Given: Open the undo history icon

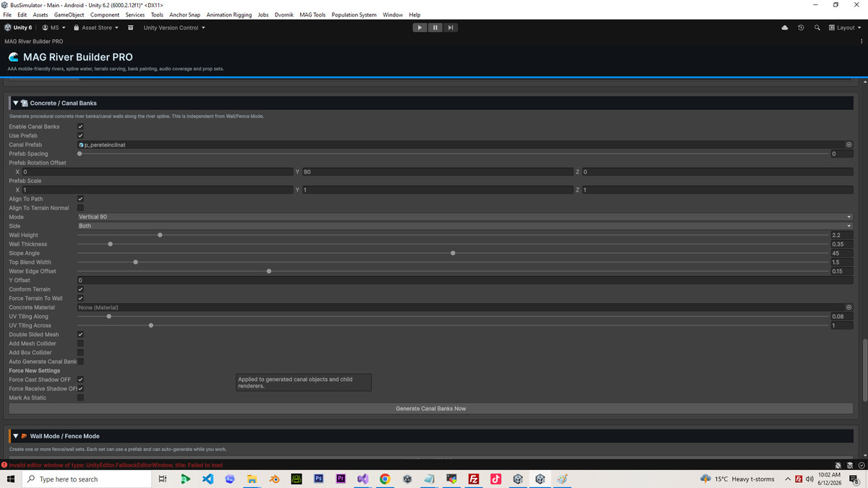Looking at the screenshot, I should tap(801, 27).
